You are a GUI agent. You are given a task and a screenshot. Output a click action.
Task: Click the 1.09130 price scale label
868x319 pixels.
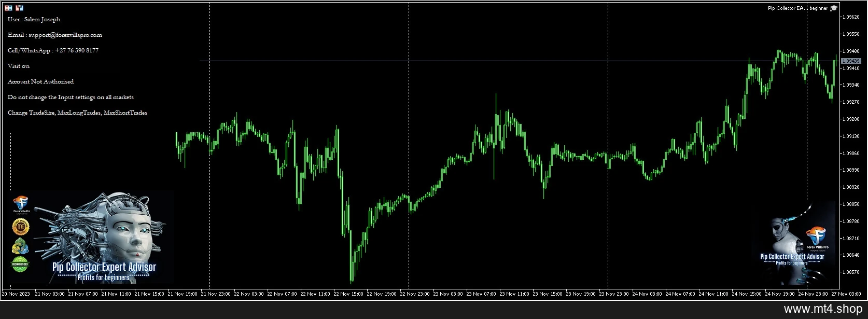[x=851, y=136]
